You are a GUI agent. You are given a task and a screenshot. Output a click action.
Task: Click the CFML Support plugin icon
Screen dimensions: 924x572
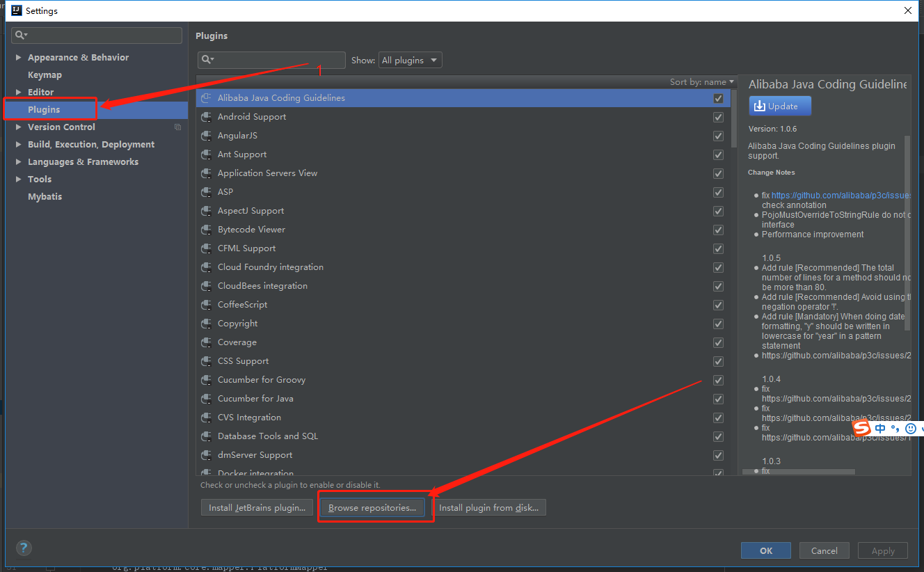click(206, 248)
